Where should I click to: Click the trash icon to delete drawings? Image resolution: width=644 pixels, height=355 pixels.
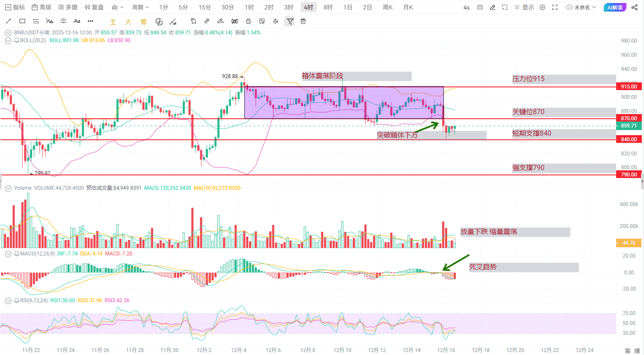click(303, 21)
